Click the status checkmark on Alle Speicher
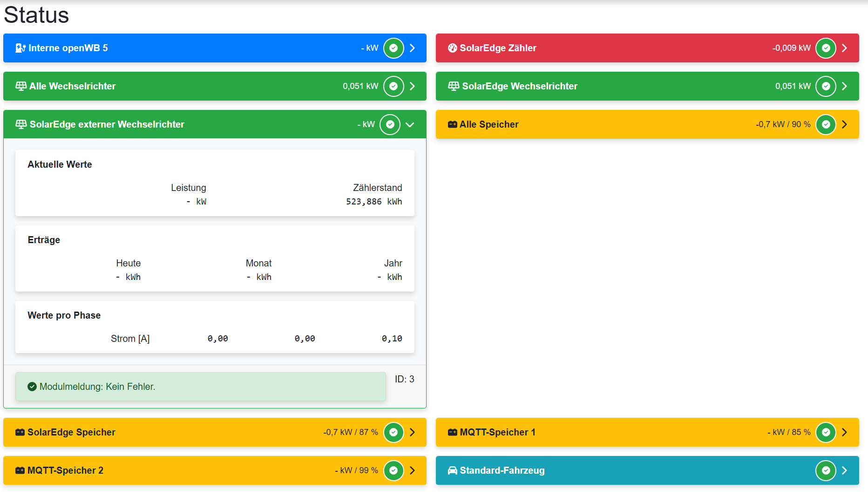This screenshot has height=503, width=868. pyautogui.click(x=826, y=124)
